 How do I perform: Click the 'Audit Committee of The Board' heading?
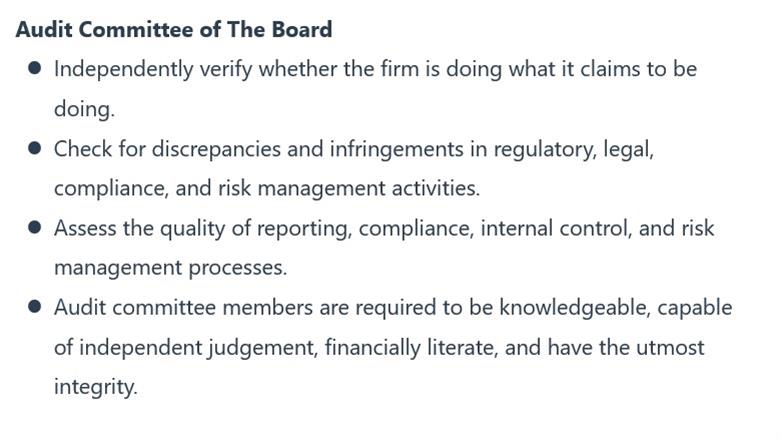coord(174,29)
